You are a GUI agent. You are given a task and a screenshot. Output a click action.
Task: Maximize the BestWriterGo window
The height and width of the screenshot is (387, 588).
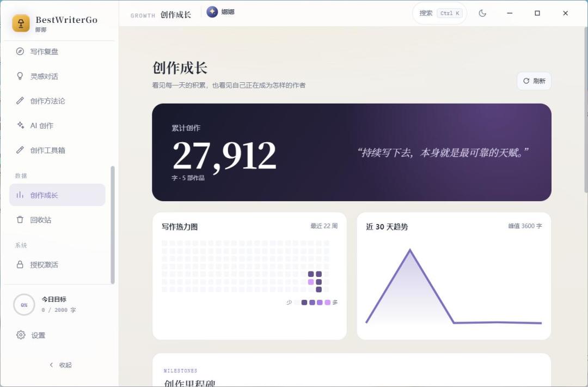pyautogui.click(x=537, y=13)
